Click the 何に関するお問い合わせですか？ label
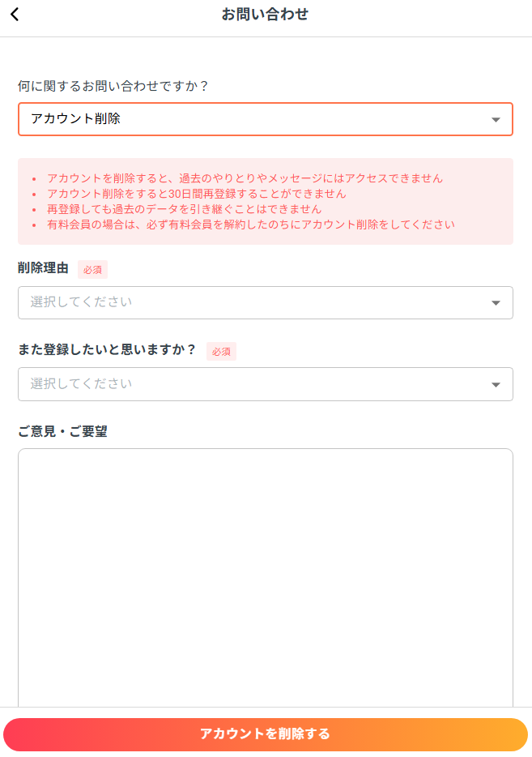Viewport: 532px width, 757px height. point(113,85)
